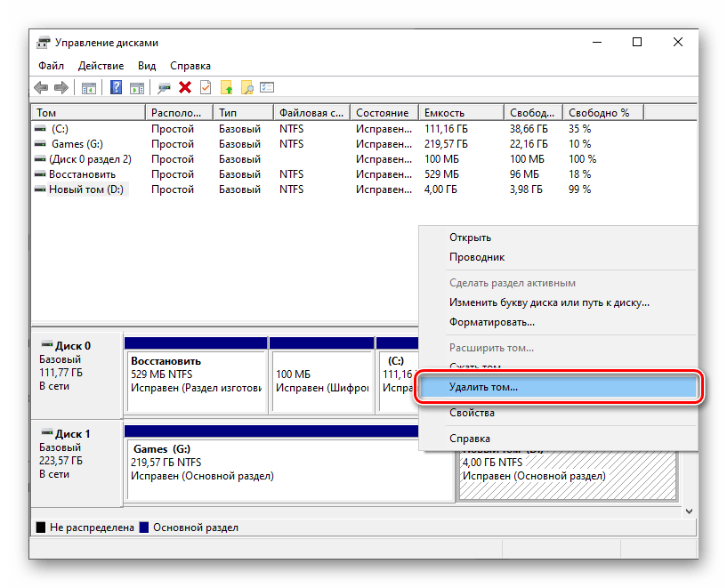
Task: Click the Файловая система column header
Action: [x=311, y=113]
